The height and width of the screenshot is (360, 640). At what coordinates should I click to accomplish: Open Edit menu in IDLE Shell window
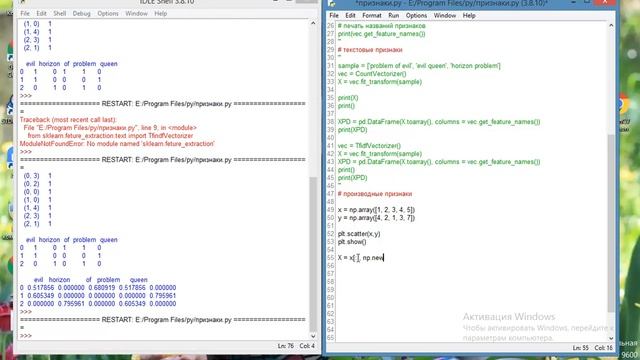tap(41, 13)
